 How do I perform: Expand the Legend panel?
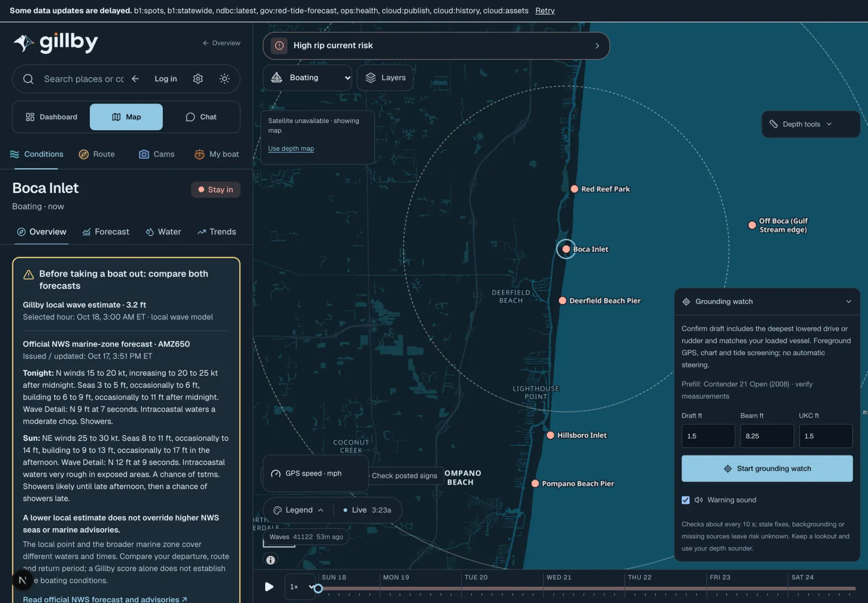click(x=298, y=510)
